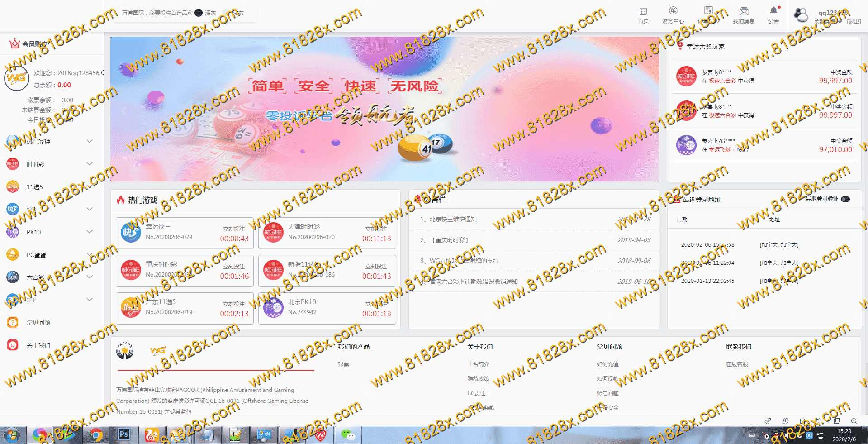This screenshot has height=444, width=868.
Task: Click the 退出 logout link
Action: coord(854,22)
